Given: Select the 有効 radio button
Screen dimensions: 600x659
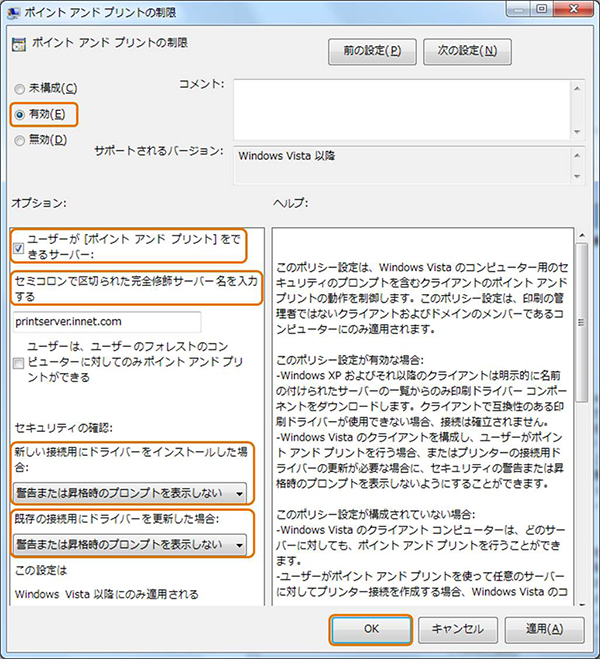Looking at the screenshot, I should (x=21, y=114).
